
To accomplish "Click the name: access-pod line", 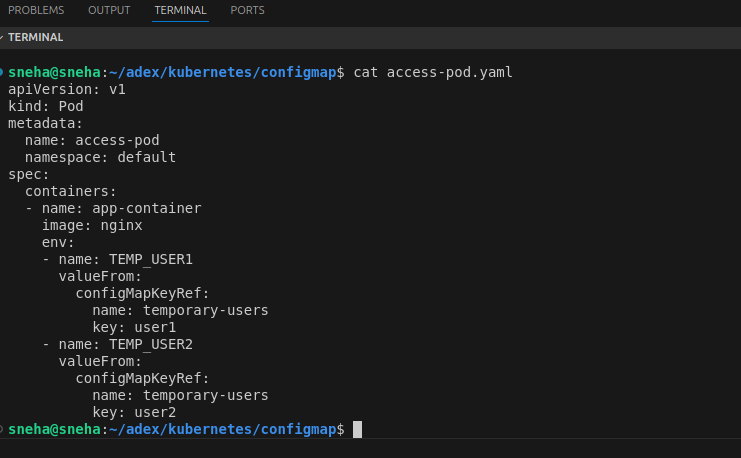I will tap(92, 141).
